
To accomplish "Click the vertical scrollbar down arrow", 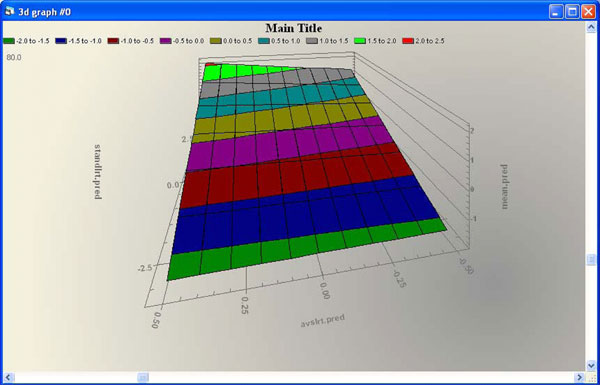I will point(591,365).
